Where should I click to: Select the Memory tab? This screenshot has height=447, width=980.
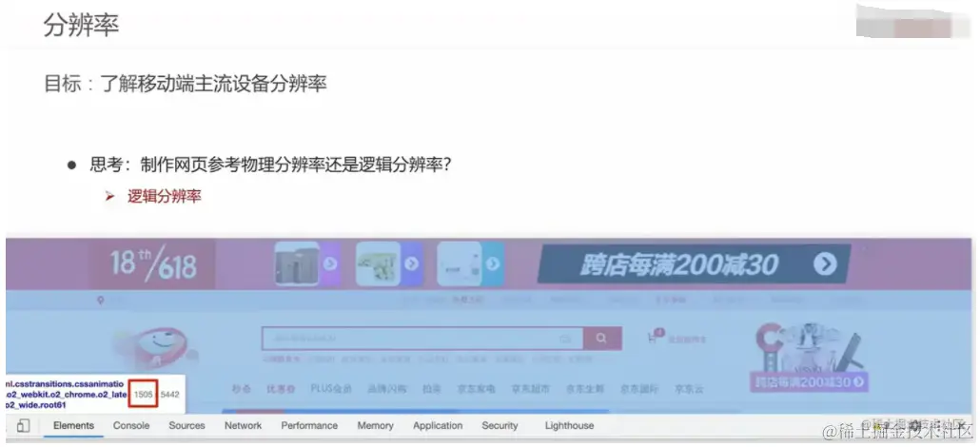click(376, 426)
